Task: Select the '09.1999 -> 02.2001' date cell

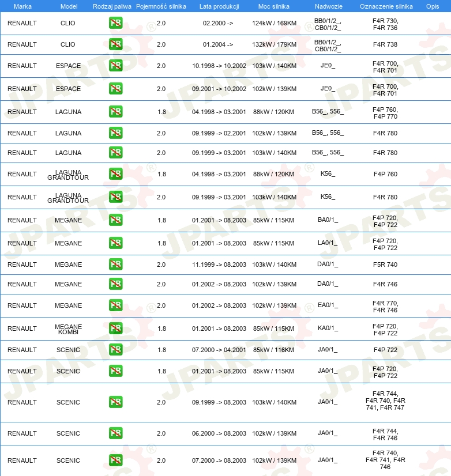Action: pyautogui.click(x=219, y=133)
